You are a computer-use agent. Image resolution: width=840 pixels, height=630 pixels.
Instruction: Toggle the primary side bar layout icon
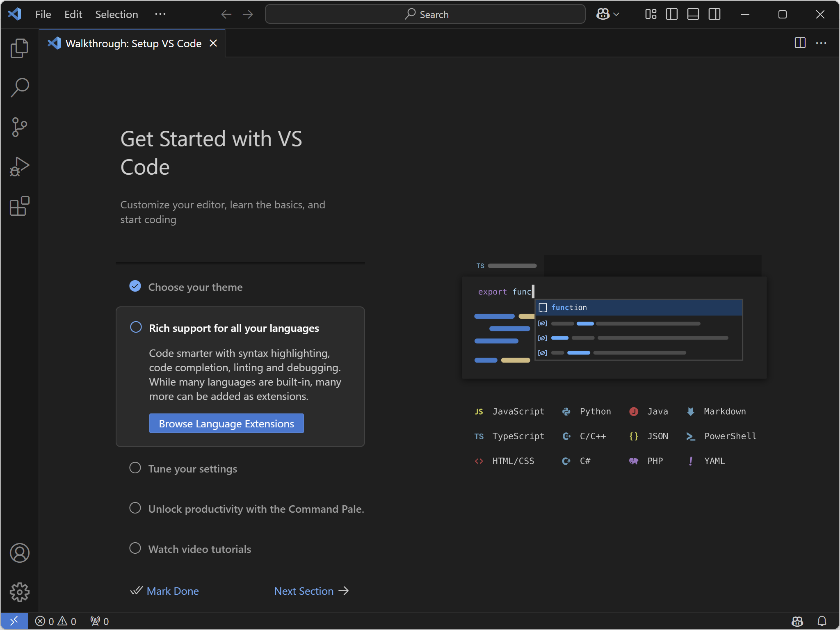[x=671, y=14]
